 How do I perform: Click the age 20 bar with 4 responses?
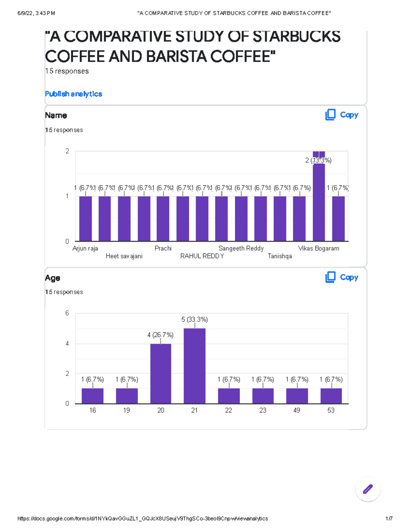click(x=161, y=373)
